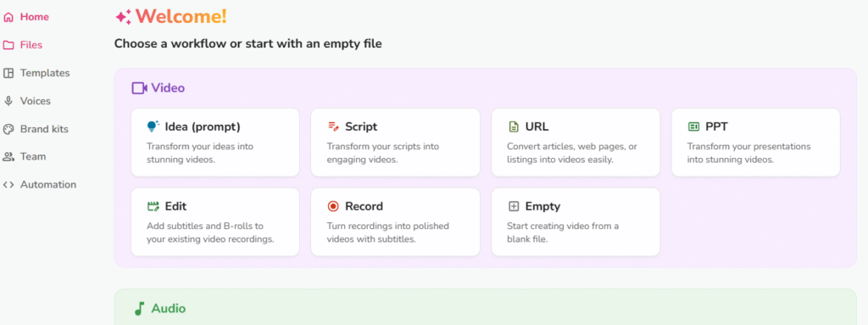868x325 pixels.
Task: Click the lightbulb icon on Idea card
Action: [153, 126]
